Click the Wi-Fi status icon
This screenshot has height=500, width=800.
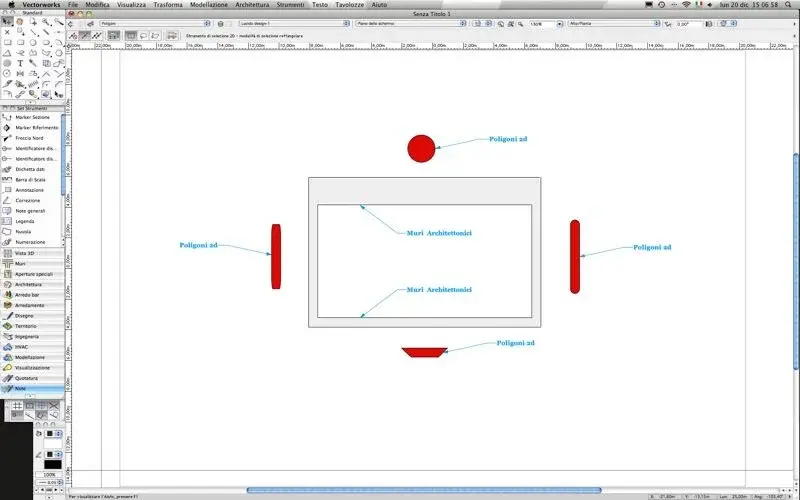(x=686, y=5)
